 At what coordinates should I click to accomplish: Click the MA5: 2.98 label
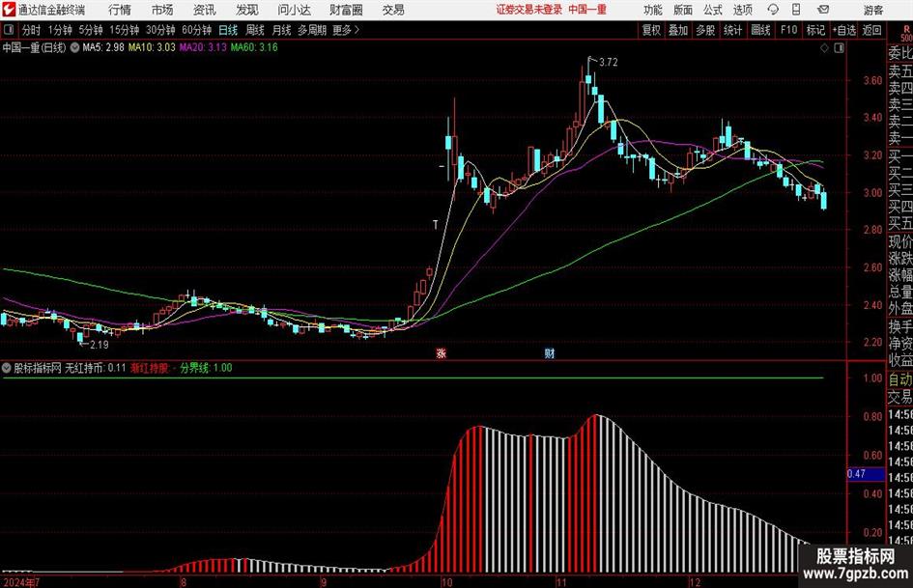pyautogui.click(x=103, y=47)
